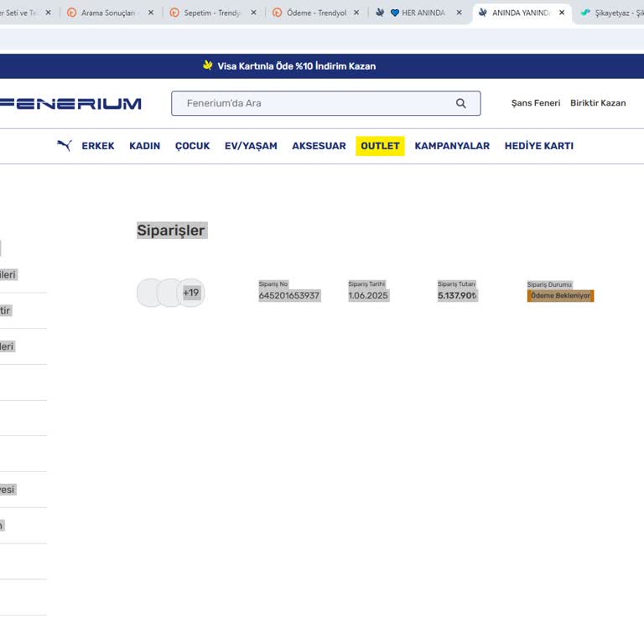Viewport: 644px width, 644px height.
Task: Click the +19 product thumbnails indicator
Action: coord(190,293)
